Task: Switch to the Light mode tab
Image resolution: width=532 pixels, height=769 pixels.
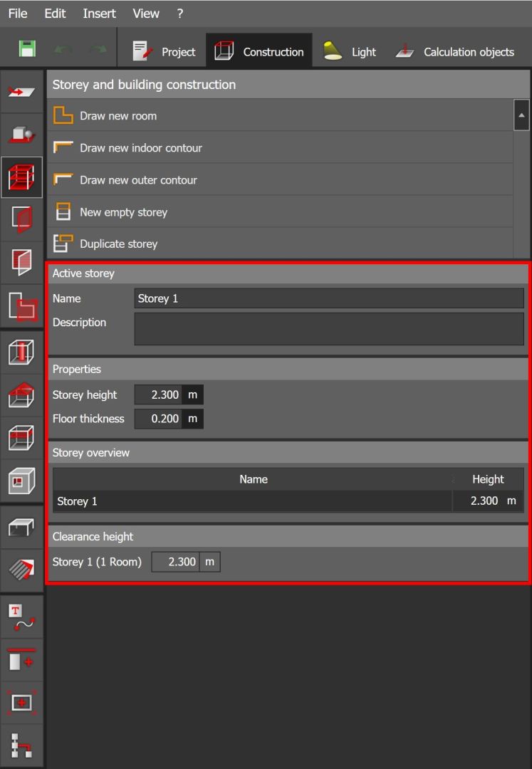Action: 349,51
